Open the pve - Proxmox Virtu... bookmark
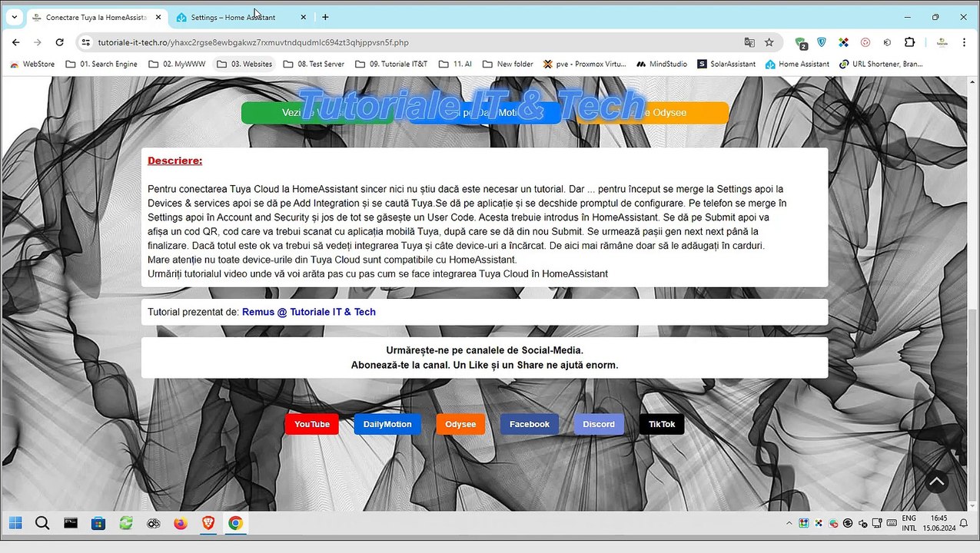The width and height of the screenshot is (980, 553). pos(585,64)
